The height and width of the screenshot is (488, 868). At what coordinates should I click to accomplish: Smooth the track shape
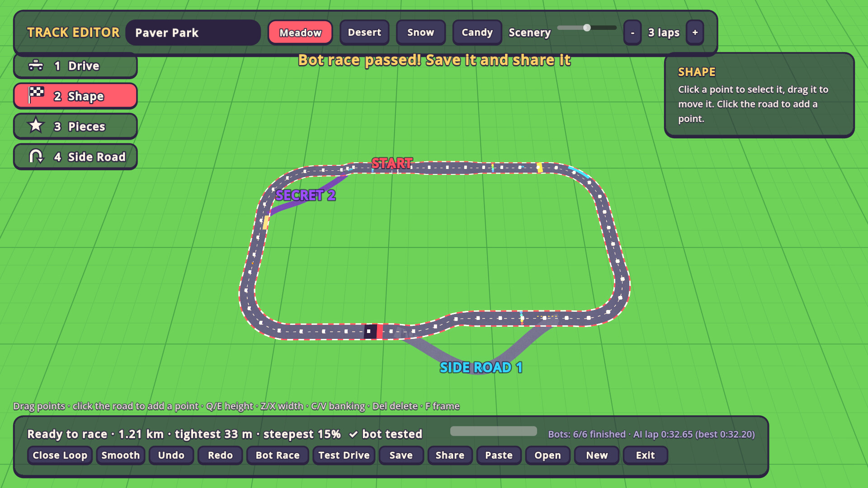[121, 455]
